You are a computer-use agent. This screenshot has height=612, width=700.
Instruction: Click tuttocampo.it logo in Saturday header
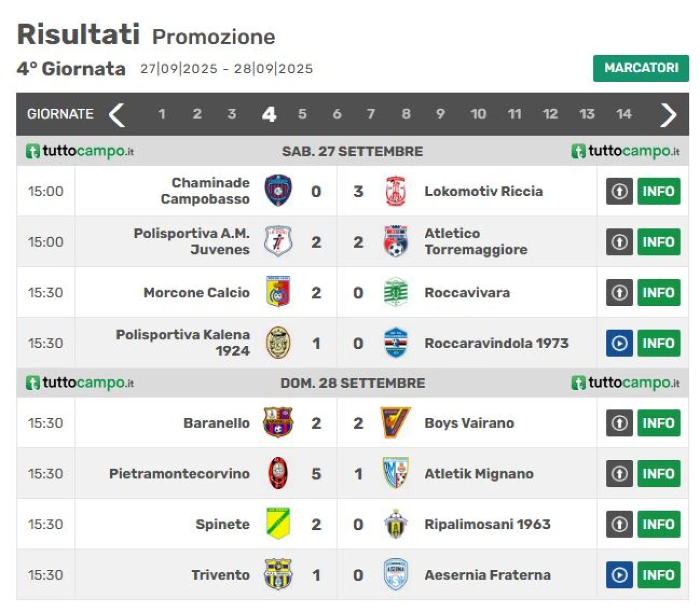pyautogui.click(x=80, y=151)
